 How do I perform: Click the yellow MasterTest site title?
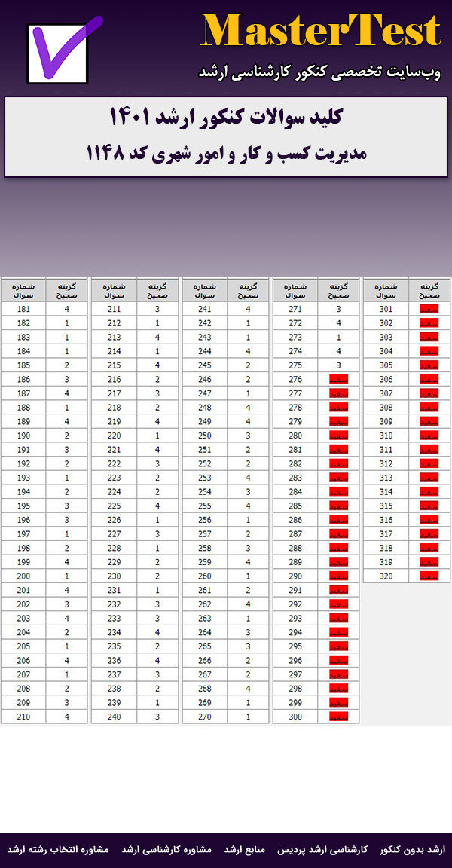coord(320,31)
